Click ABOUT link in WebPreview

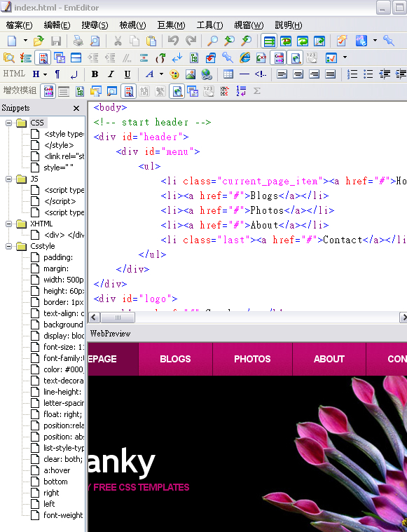tap(329, 359)
